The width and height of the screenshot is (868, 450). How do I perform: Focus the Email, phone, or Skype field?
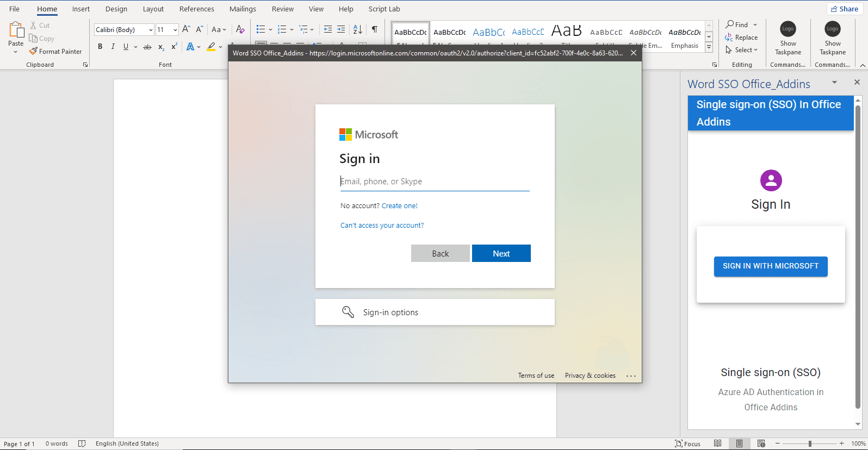pos(435,182)
